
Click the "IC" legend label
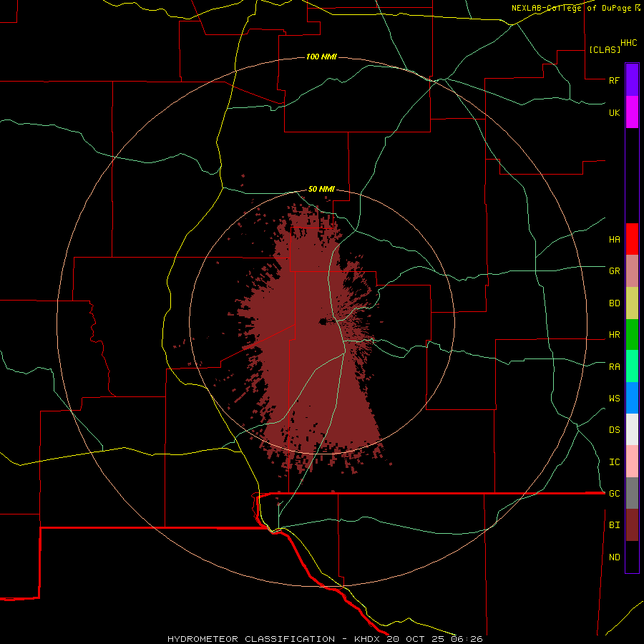(x=614, y=462)
